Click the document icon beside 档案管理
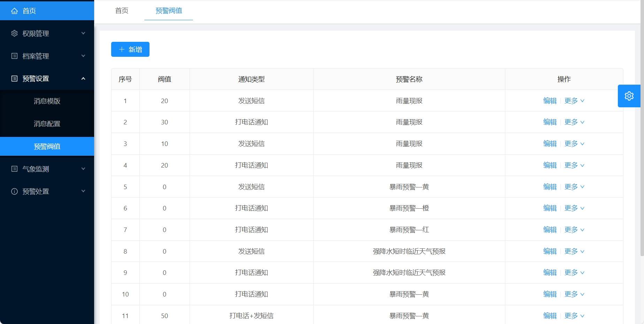Screen dimensions: 644x324 click(14, 56)
